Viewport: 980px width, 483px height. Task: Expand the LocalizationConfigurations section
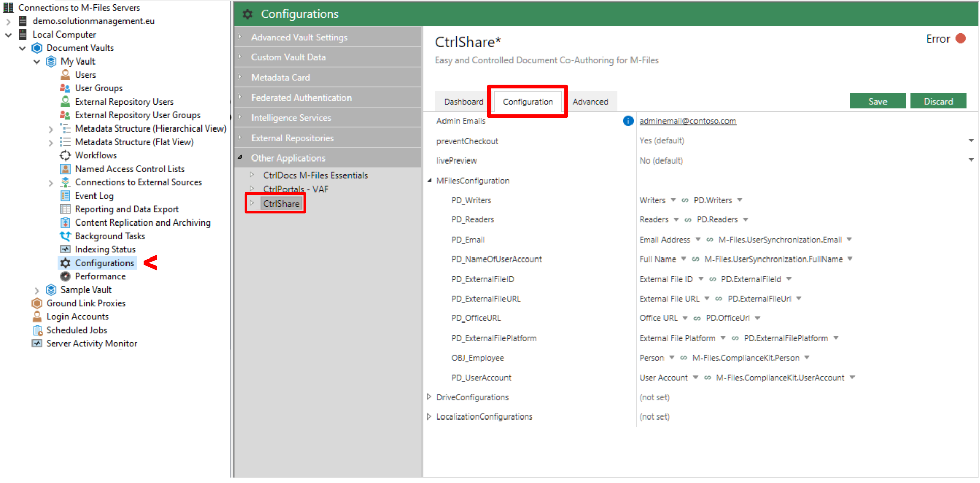(x=429, y=416)
